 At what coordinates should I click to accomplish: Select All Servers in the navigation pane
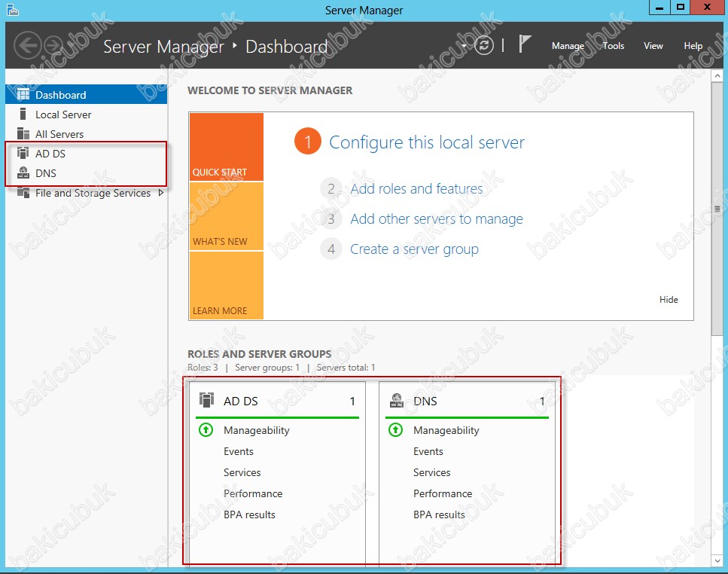coord(87,134)
